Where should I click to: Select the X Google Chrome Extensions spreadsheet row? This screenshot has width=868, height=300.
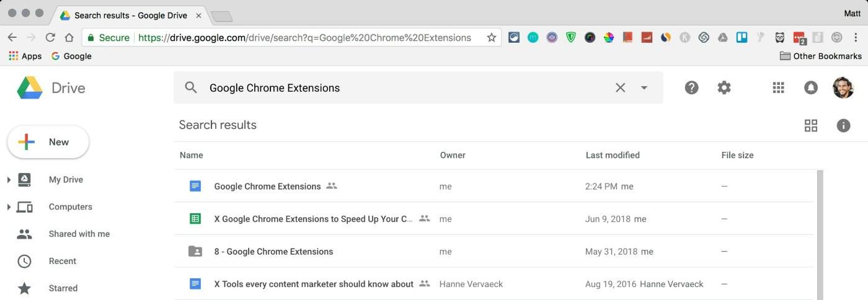[494, 219]
